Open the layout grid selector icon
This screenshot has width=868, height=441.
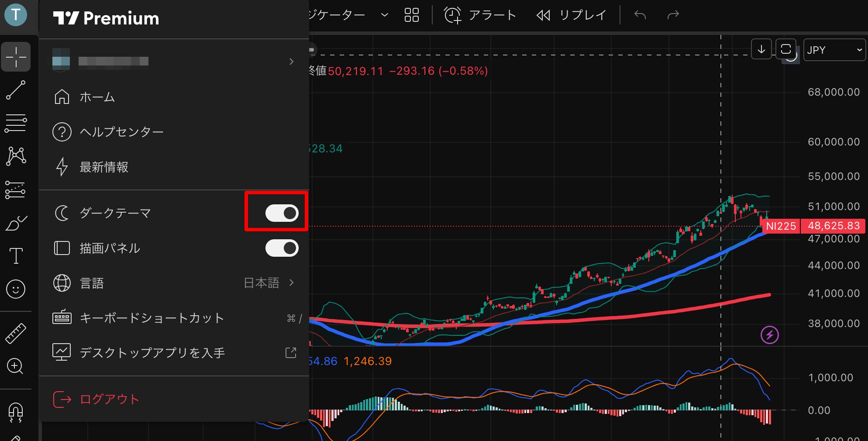point(411,15)
